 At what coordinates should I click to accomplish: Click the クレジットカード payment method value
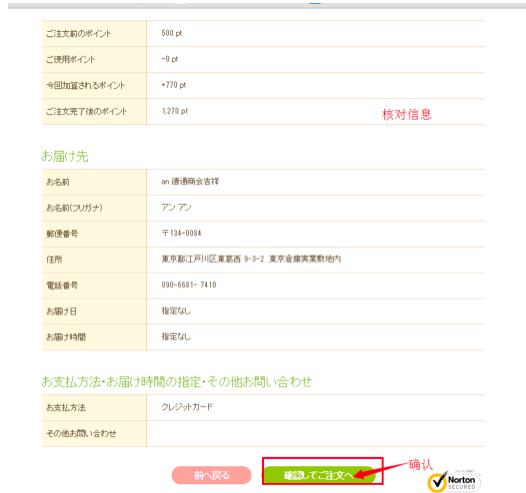point(187,407)
